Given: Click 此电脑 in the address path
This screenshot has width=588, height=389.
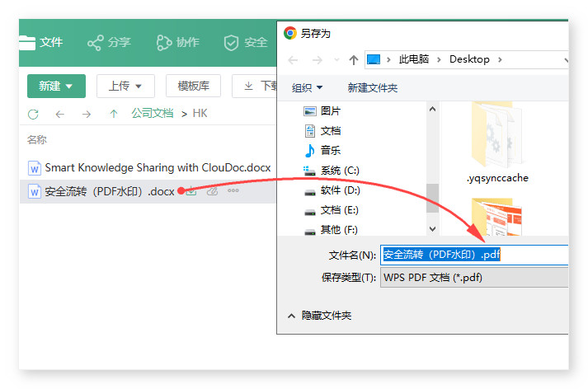Looking at the screenshot, I should tap(414, 59).
